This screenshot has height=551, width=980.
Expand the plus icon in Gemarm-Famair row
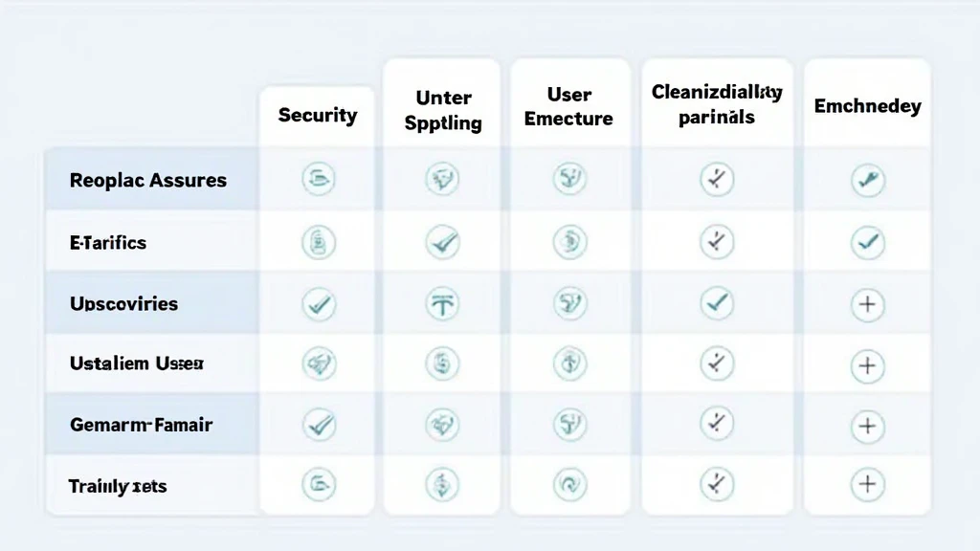[867, 424]
